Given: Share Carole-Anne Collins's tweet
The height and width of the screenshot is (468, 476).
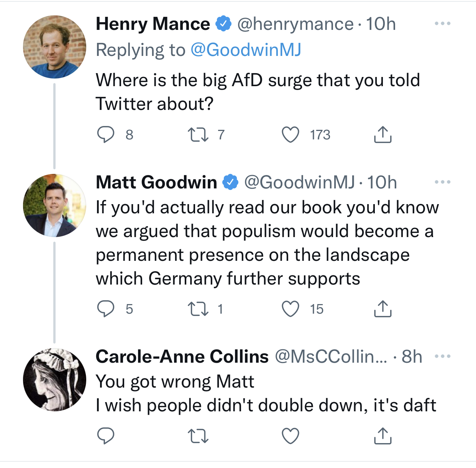Looking at the screenshot, I should click(x=382, y=436).
